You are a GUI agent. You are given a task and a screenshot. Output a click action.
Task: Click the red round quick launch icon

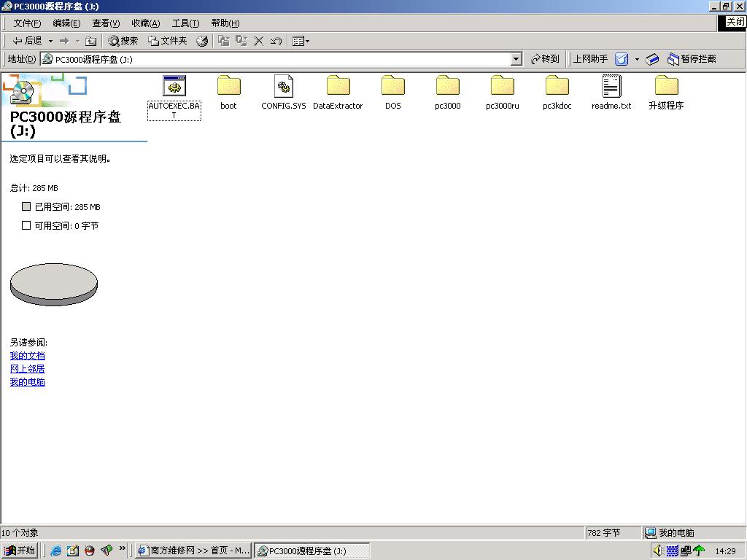(x=90, y=551)
